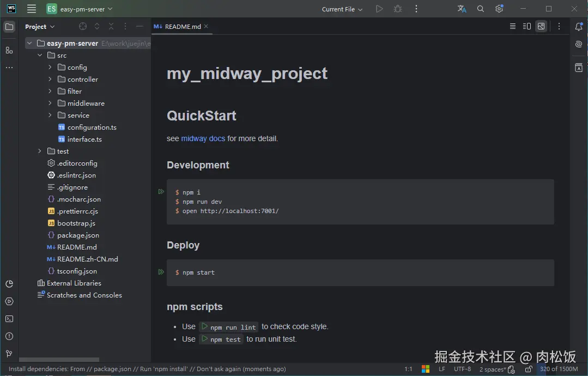Screen dimensions: 588x376
Task: Close the README.md tab
Action: [206, 26]
